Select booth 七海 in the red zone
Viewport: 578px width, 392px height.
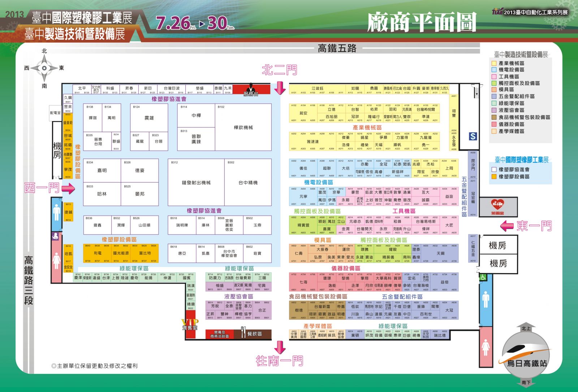pos(303,282)
